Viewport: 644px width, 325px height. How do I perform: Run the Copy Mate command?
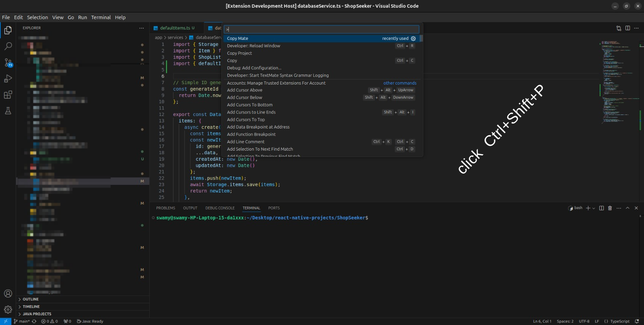point(321,38)
